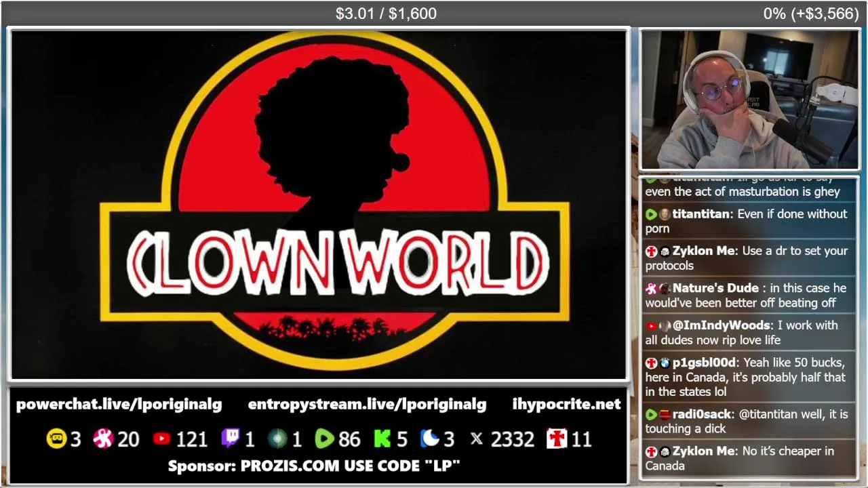Image resolution: width=868 pixels, height=488 pixels.
Task: Click avatar on 'cheaper in Canada' chat message
Action: pos(665,451)
